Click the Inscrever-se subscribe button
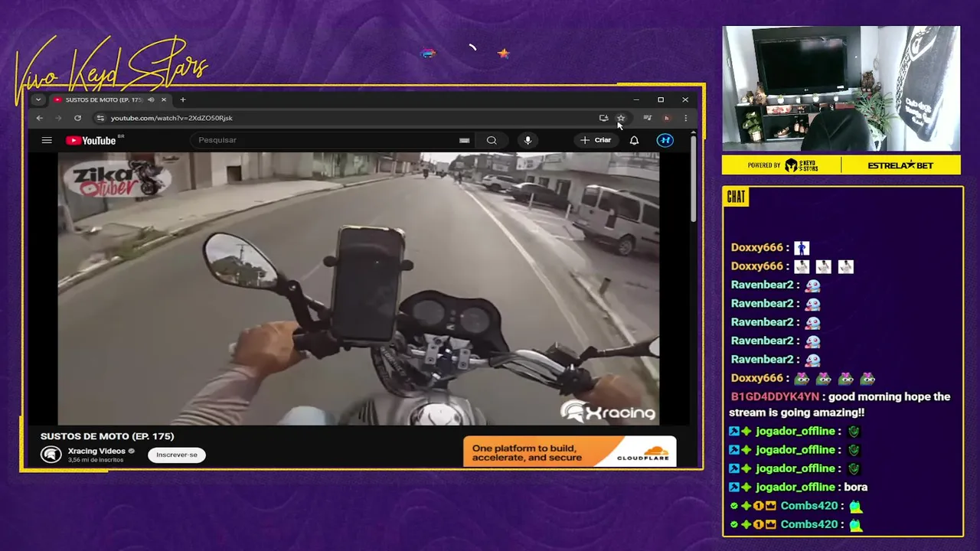This screenshot has width=980, height=551. click(177, 455)
